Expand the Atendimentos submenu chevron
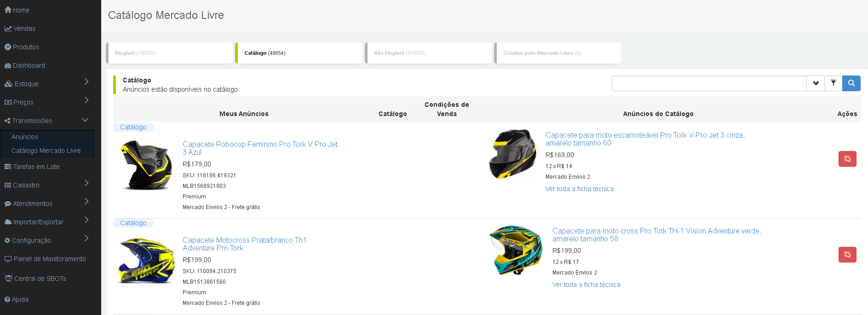868x315 pixels. [x=86, y=202]
